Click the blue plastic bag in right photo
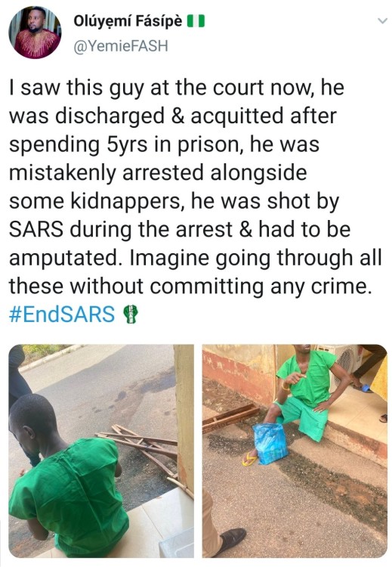Viewport: 392px width, 567px height. [270, 443]
